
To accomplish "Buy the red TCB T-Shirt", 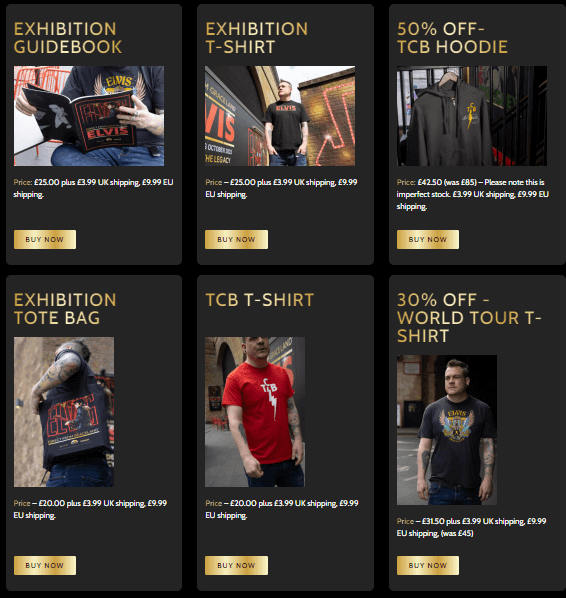I will [x=236, y=565].
